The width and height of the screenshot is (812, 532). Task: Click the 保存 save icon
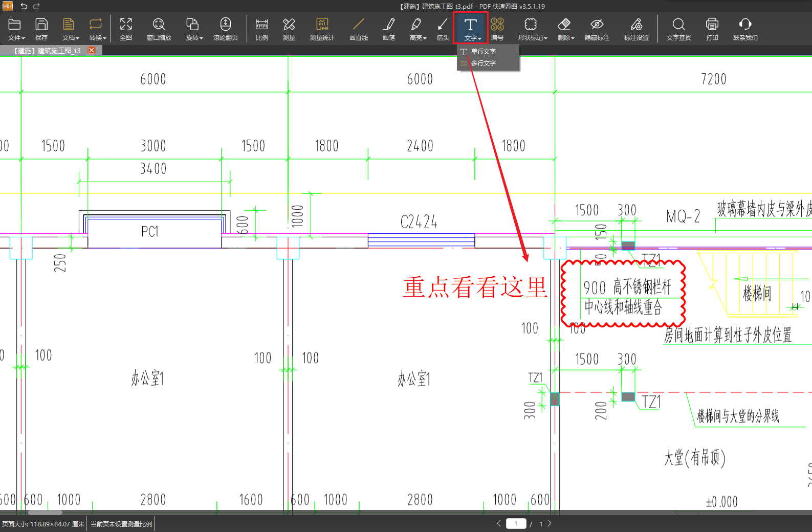(x=41, y=24)
